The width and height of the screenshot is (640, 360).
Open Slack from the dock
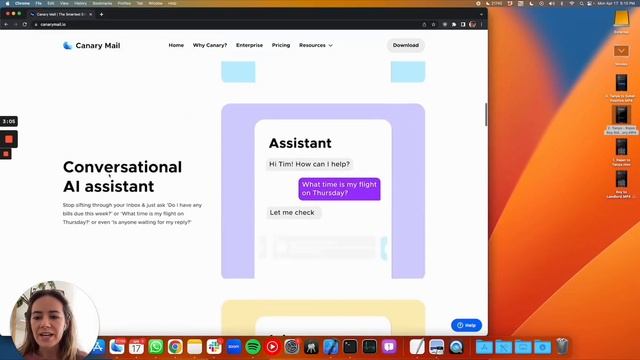click(x=214, y=347)
